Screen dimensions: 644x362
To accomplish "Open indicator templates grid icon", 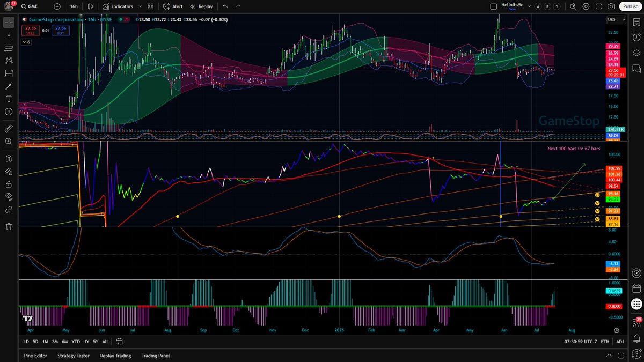I will click(x=151, y=6).
